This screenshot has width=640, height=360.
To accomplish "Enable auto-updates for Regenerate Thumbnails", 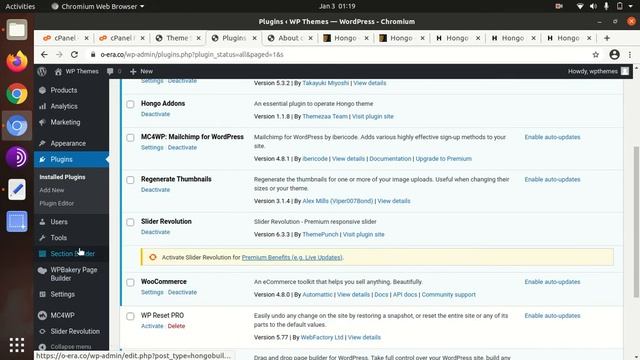I will click(552, 180).
